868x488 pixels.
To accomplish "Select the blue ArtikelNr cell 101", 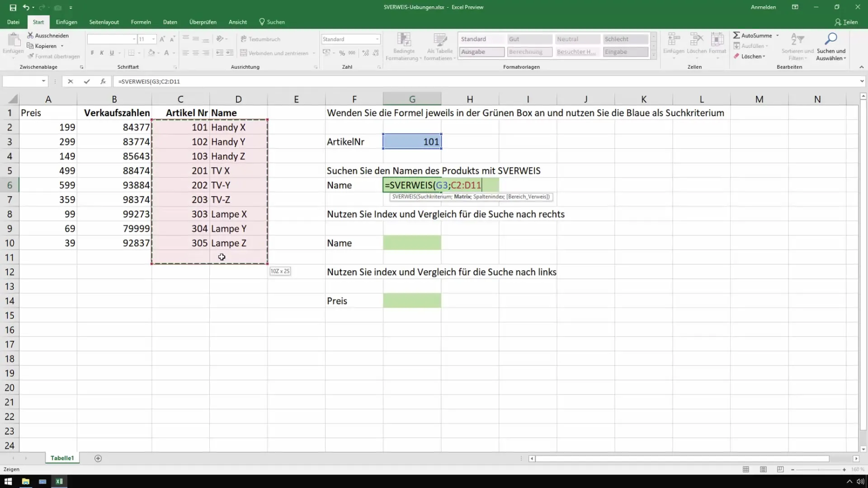I will click(x=412, y=141).
